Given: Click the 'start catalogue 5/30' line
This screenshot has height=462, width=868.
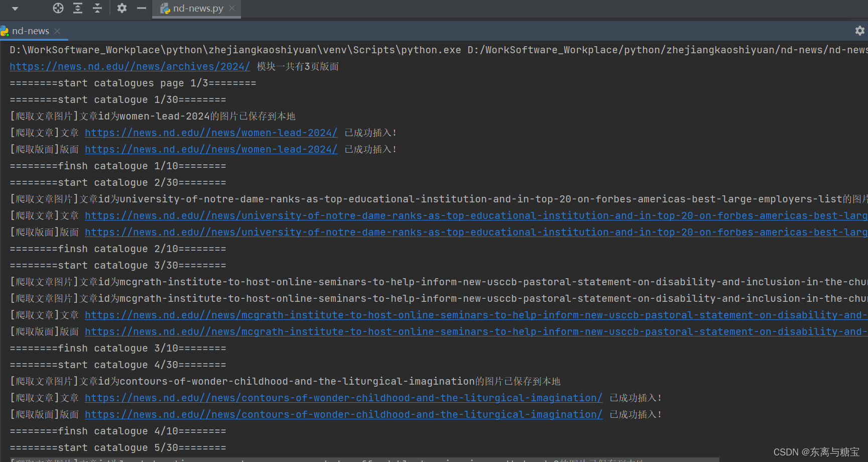Looking at the screenshot, I should pyautogui.click(x=118, y=447).
